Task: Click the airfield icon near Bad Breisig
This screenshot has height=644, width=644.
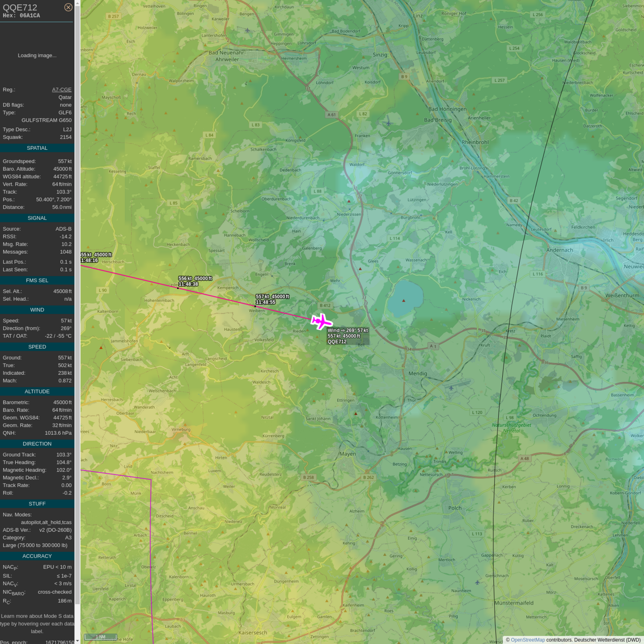Action: click(388, 123)
